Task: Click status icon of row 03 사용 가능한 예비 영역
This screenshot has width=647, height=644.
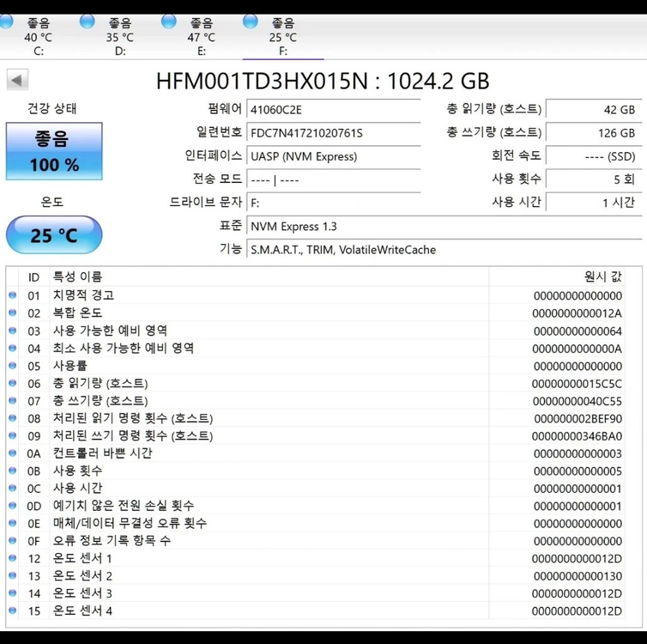Action: (x=12, y=331)
